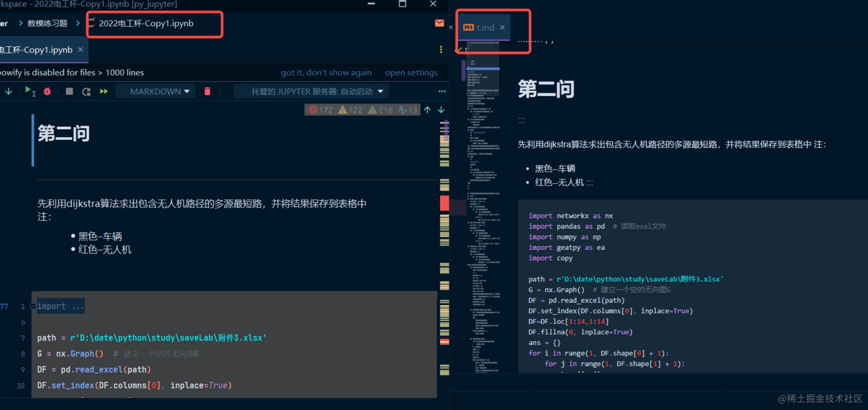868x410 pixels.
Task: Click the red debug cell bug icon
Action: pyautogui.click(x=47, y=91)
